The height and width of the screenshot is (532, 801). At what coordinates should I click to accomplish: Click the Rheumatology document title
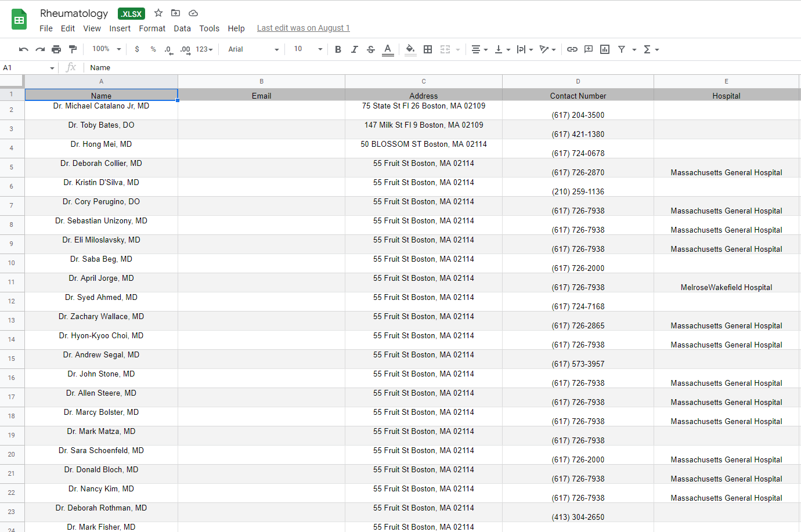[74, 13]
